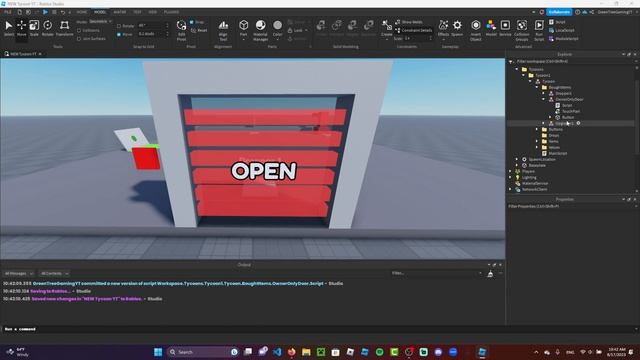640x360 pixels.
Task: Collapse the OwnerOnlyDoor model
Action: pyautogui.click(x=543, y=99)
